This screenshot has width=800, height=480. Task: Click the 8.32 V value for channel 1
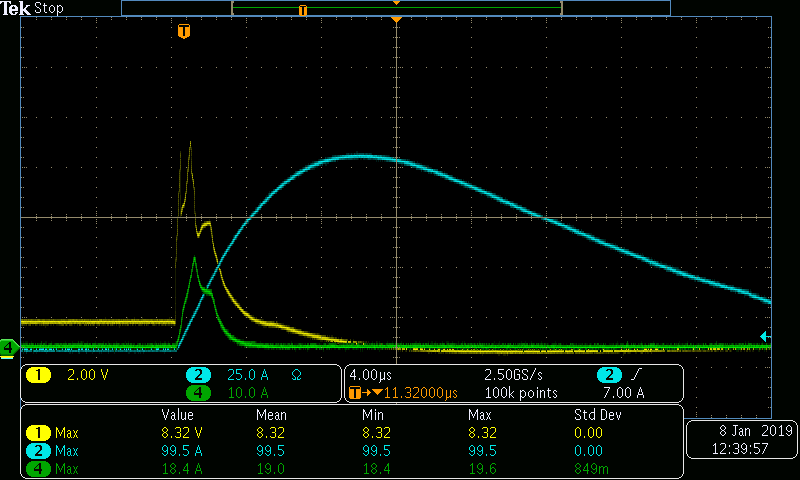[182, 433]
